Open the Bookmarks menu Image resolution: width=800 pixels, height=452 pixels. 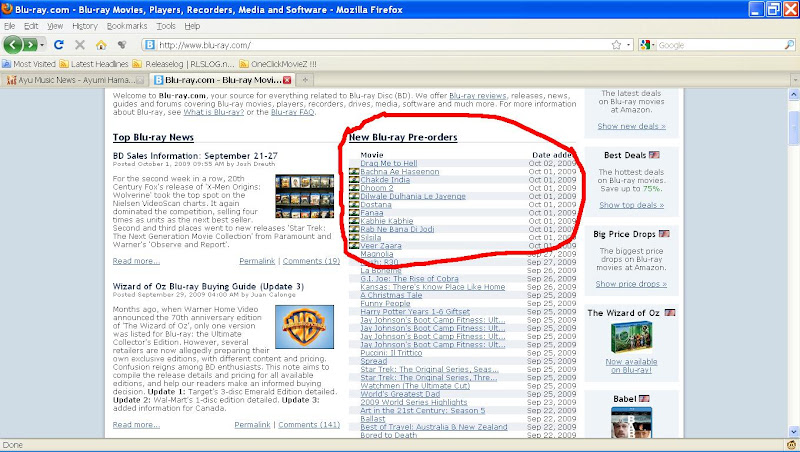[127, 26]
